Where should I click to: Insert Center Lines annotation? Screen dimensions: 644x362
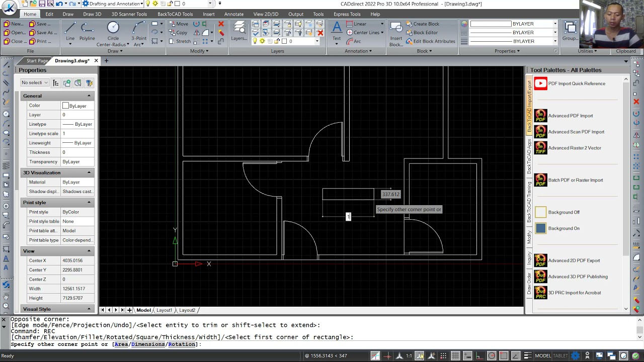363,32
